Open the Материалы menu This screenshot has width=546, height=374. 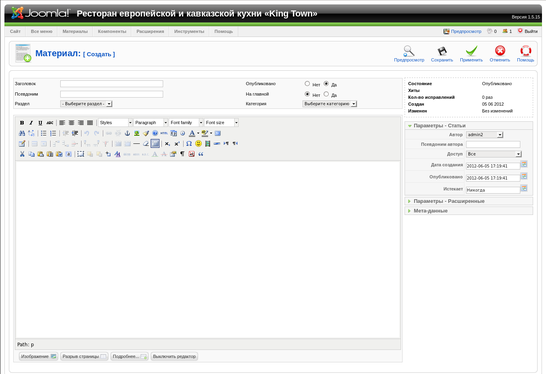(75, 31)
